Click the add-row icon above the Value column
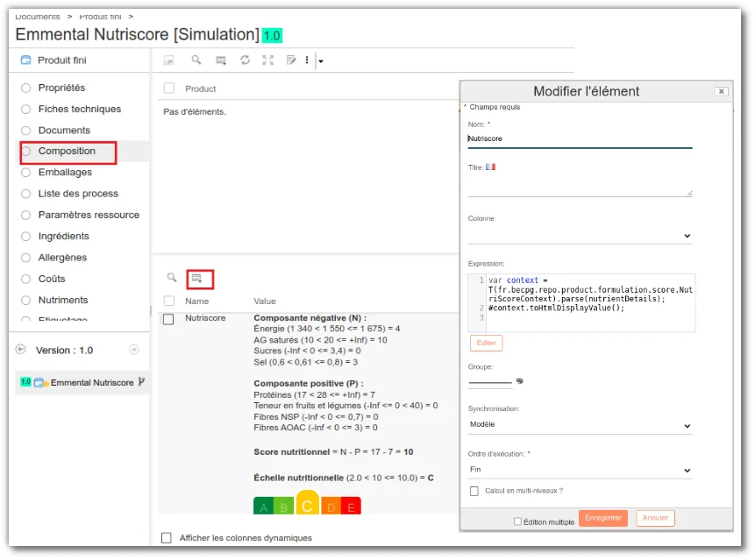The height and width of the screenshot is (560, 755). click(197, 279)
